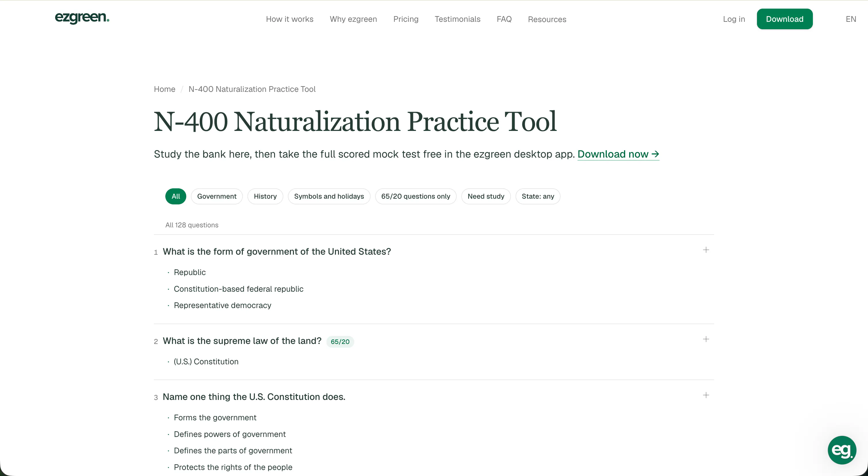Filter questions by History
Viewport: 868px width, 476px height.
[x=265, y=196]
